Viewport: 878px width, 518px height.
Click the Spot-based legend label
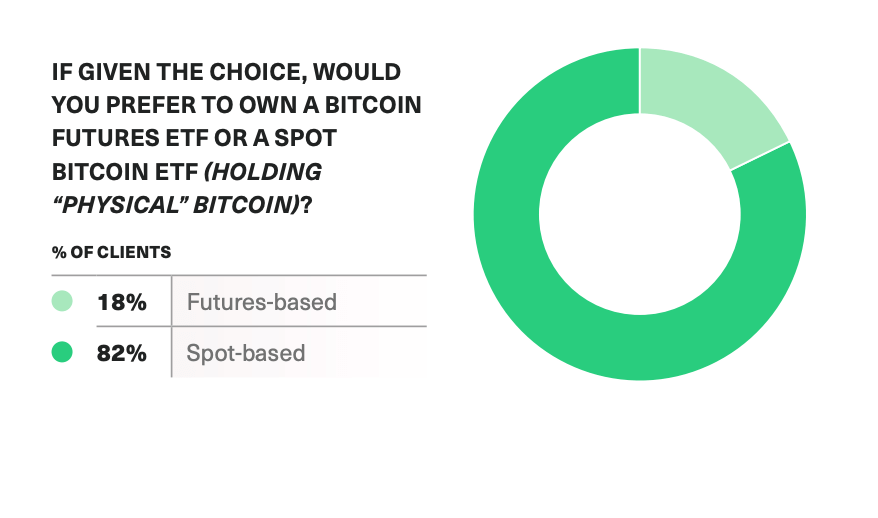[246, 353]
